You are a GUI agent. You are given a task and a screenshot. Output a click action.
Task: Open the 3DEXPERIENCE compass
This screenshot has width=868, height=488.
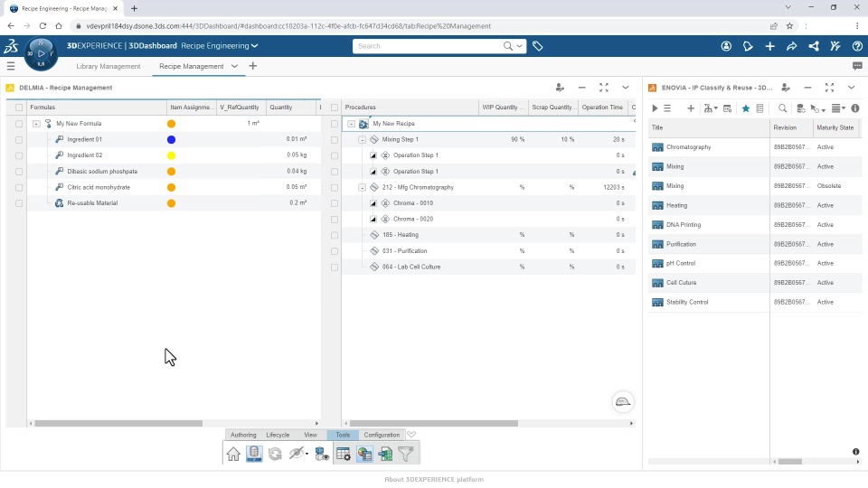click(41, 53)
